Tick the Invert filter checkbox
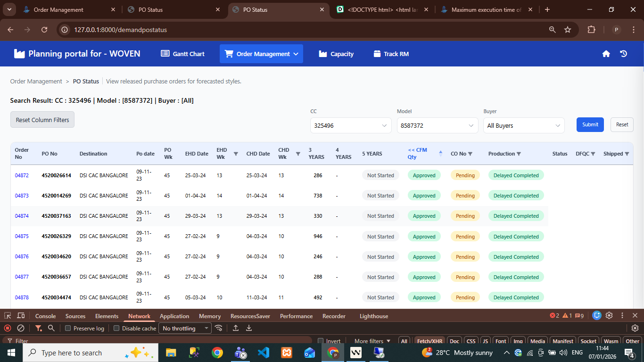The height and width of the screenshot is (362, 644). 321,341
